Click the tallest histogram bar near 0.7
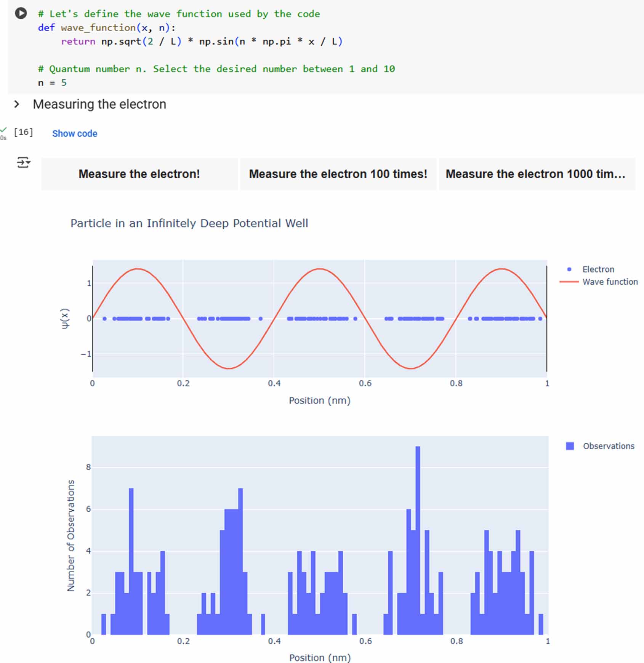644x663 pixels. [418, 540]
